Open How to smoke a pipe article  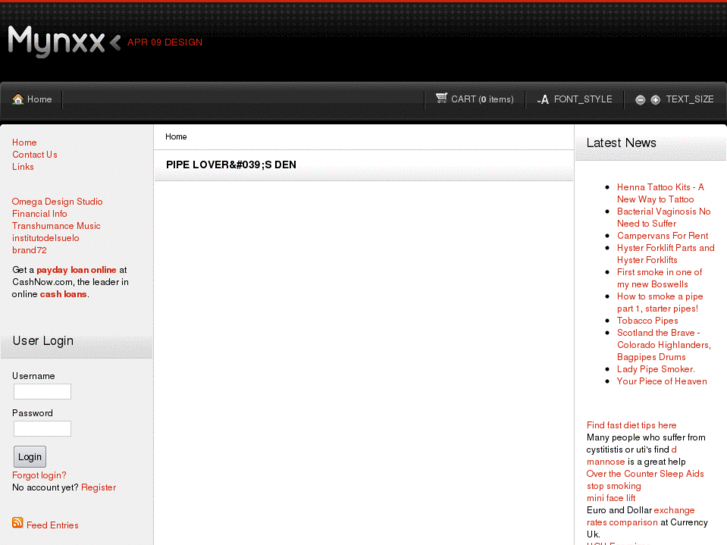click(x=660, y=302)
